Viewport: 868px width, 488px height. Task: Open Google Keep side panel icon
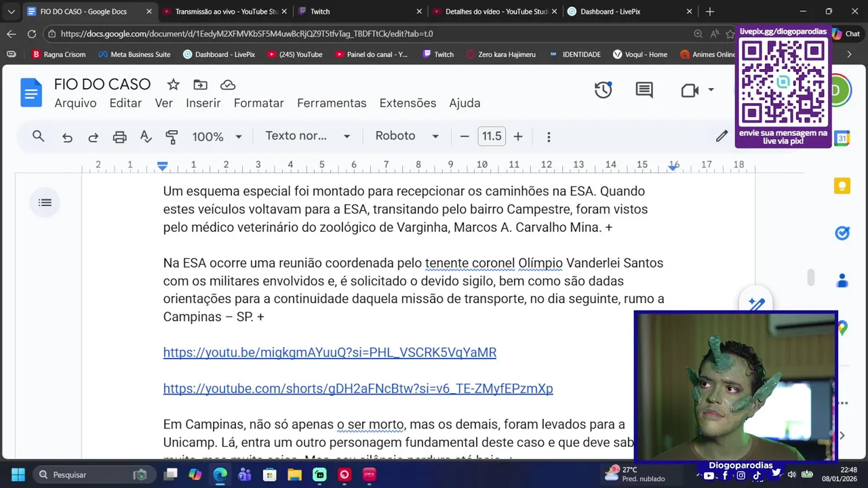click(842, 186)
